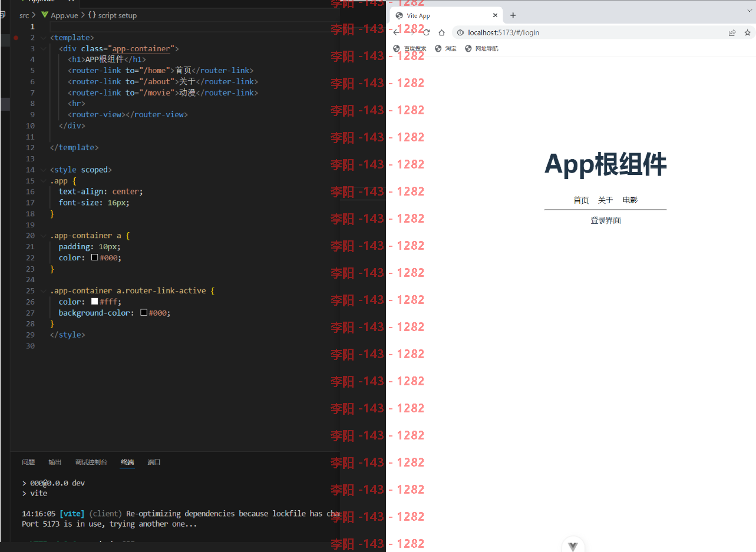Navigate to 首页 link on the page
Viewport: 756px width, 552px height.
[x=581, y=200]
